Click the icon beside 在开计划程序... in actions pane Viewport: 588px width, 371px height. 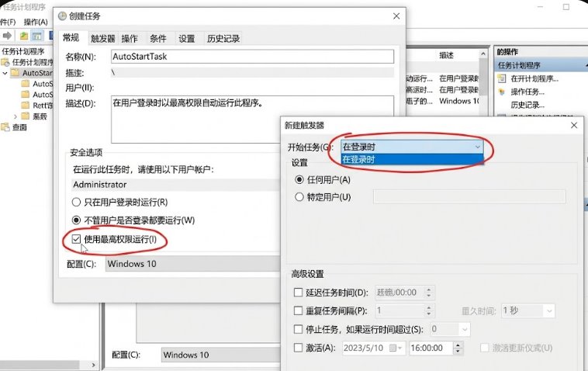[502, 78]
